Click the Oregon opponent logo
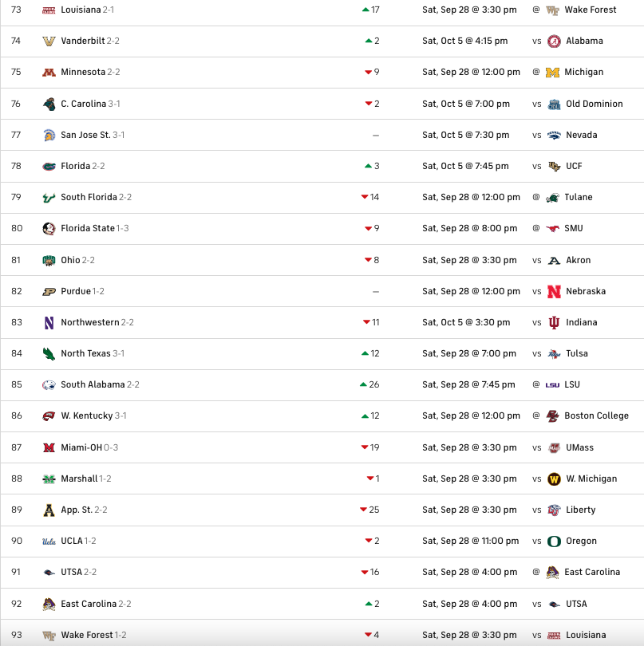 point(554,542)
